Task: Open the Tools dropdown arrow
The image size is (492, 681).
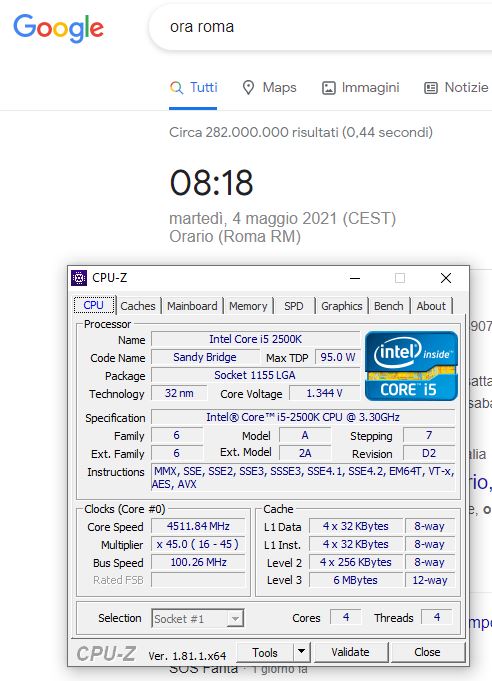Action: click(x=301, y=651)
